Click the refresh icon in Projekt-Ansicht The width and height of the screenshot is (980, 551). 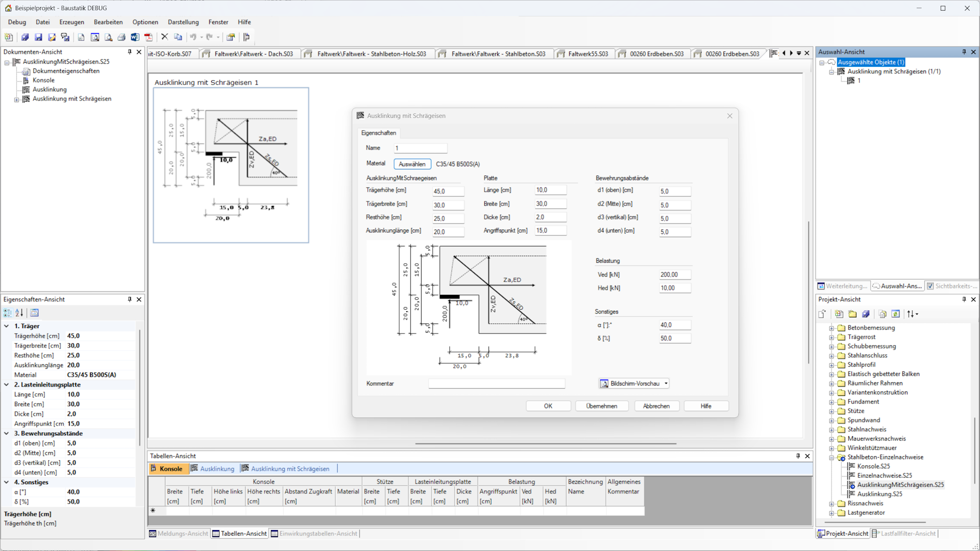pos(895,314)
